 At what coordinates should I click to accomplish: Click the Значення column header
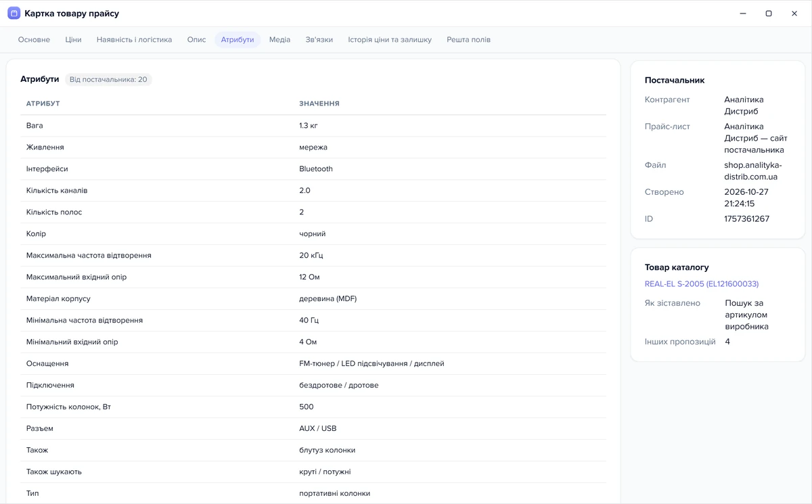point(319,104)
